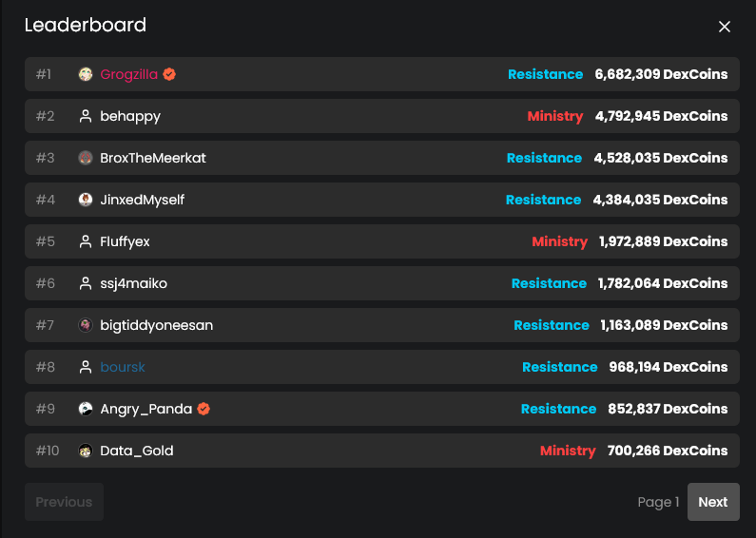Viewport: 756px width, 538px height.
Task: Click behappy's default user icon
Action: (86, 116)
